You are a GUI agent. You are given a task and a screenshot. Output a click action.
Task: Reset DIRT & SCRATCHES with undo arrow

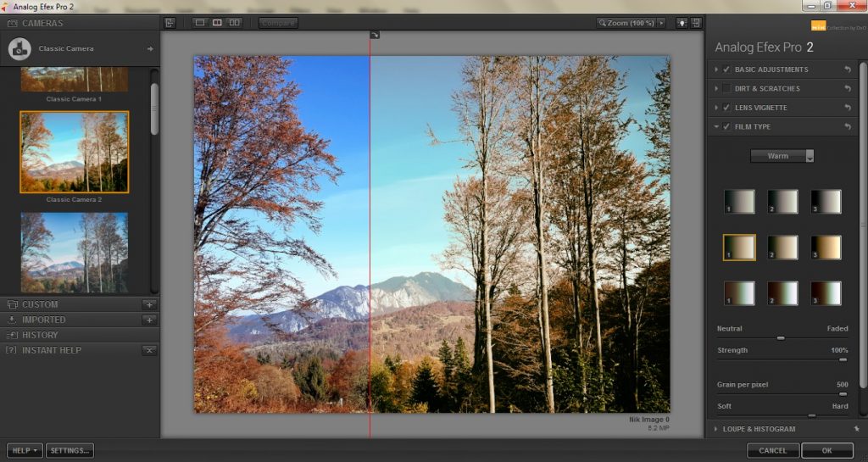click(848, 88)
